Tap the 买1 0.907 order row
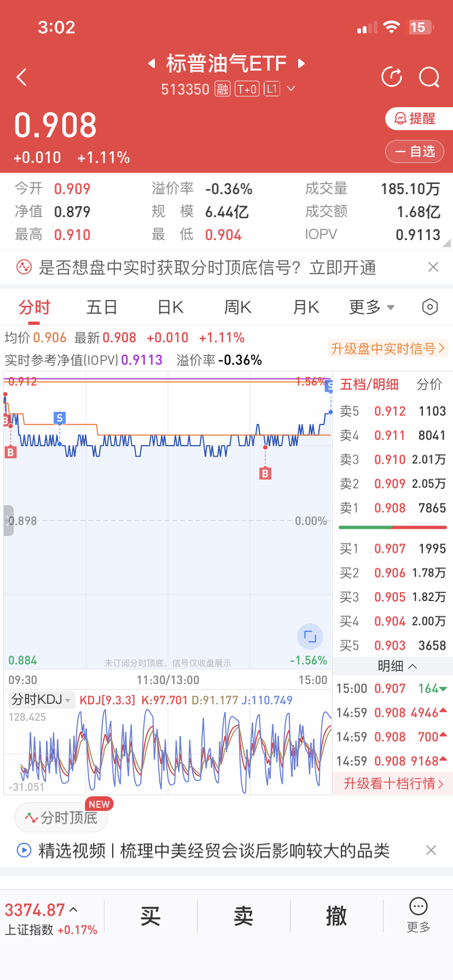 click(x=393, y=549)
